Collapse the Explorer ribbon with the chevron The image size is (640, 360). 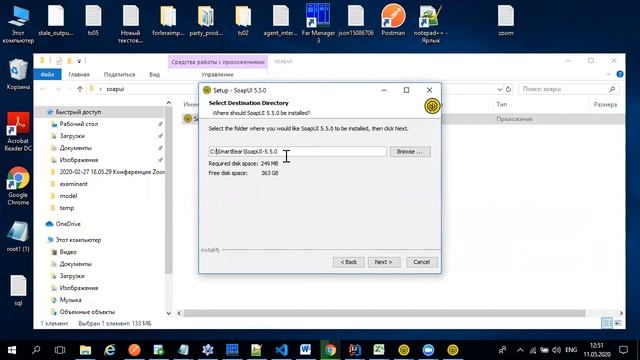[x=609, y=74]
